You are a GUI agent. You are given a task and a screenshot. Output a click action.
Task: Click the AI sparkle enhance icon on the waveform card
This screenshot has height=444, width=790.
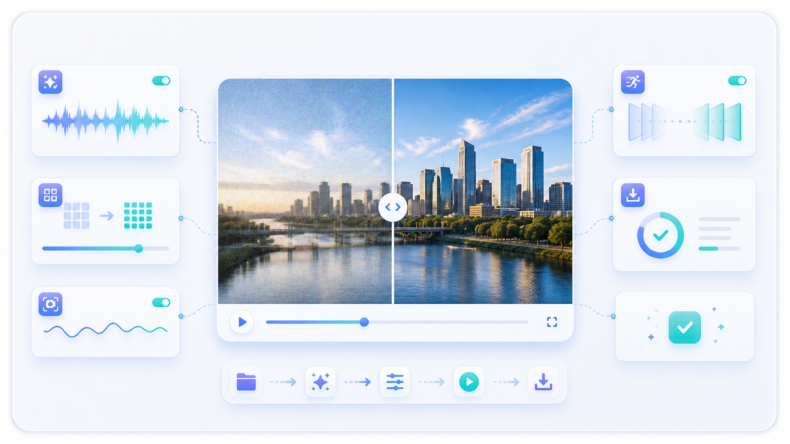tap(50, 82)
